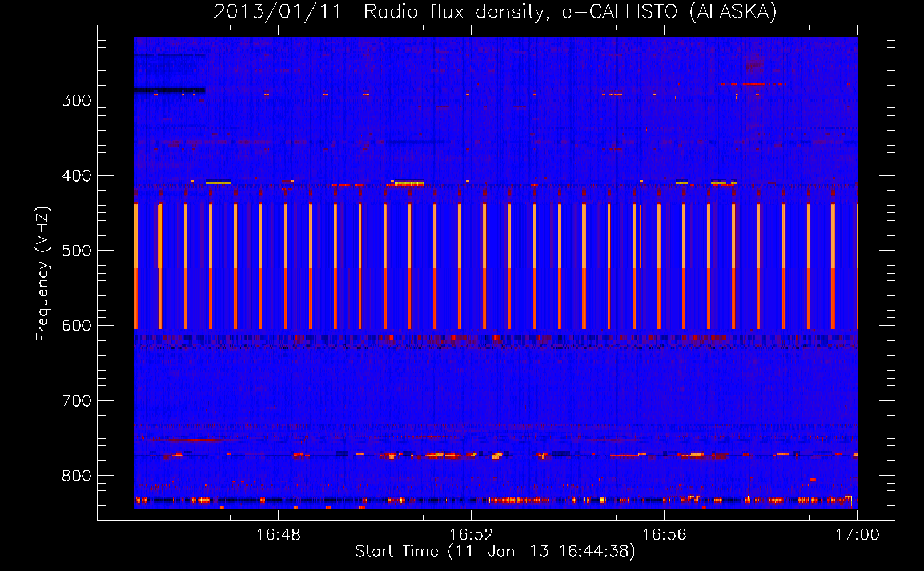
Task: Click the plot title 'Radio flux density, e-CALLISTO (ALASKA)'
Action: point(570,11)
